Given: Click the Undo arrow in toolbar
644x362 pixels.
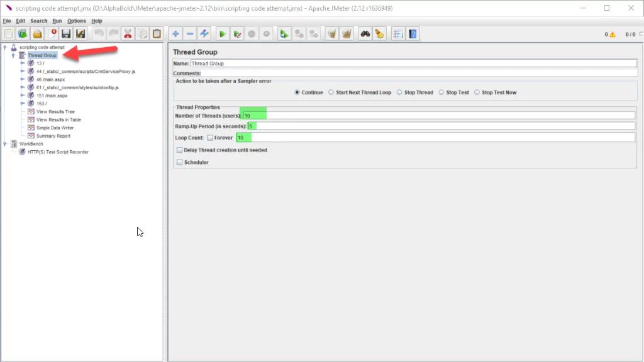Looking at the screenshot, I should pyautogui.click(x=99, y=34).
